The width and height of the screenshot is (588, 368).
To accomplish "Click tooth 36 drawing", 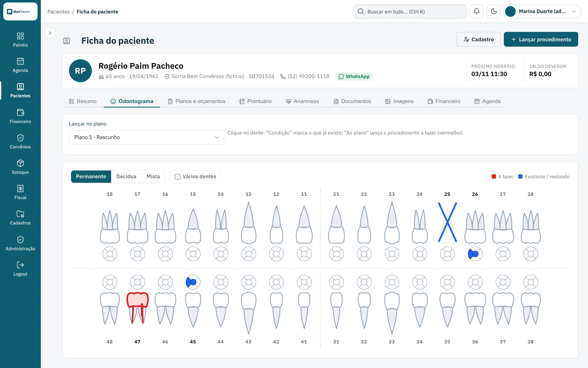I will [475, 309].
